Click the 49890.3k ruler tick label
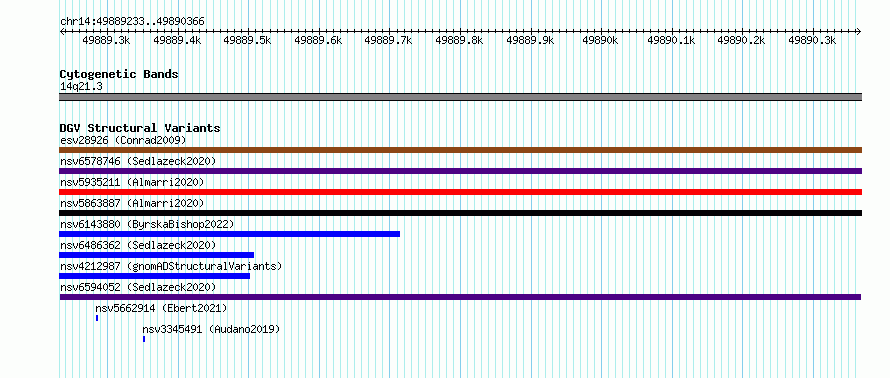 tap(813, 40)
